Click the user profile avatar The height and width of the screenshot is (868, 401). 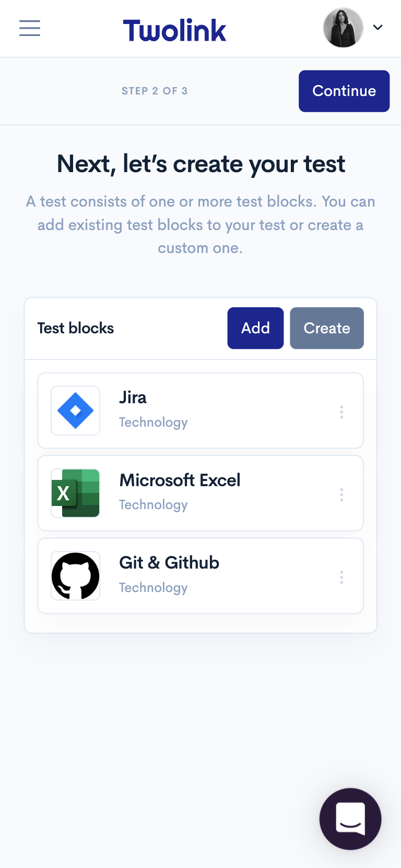(343, 28)
